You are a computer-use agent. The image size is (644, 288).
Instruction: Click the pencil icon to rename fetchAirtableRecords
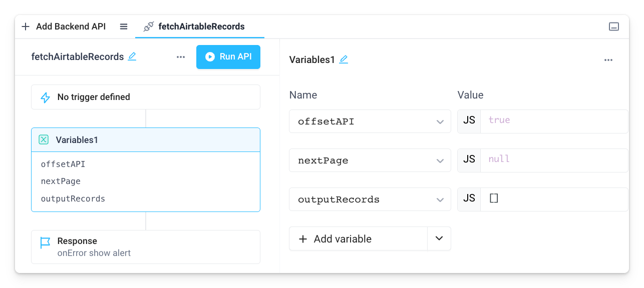click(132, 56)
